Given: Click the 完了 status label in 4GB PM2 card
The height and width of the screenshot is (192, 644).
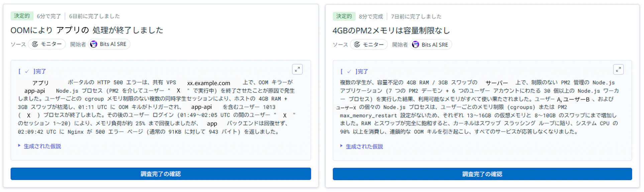Looking at the screenshot, I should (x=363, y=71).
